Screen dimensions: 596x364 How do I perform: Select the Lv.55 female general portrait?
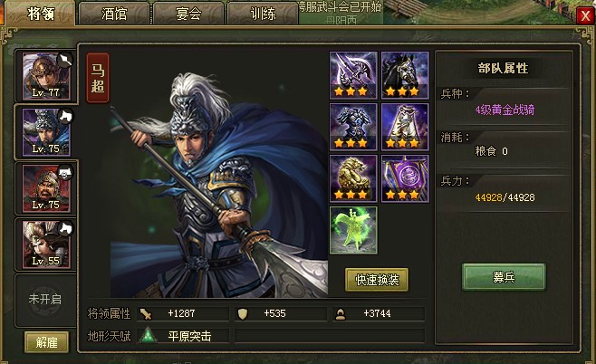coord(46,244)
